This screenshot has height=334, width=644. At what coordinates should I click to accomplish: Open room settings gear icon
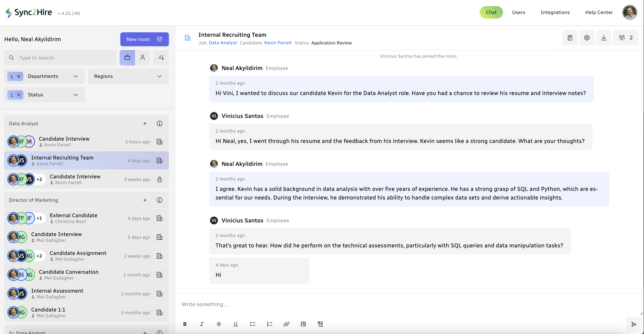587,38
